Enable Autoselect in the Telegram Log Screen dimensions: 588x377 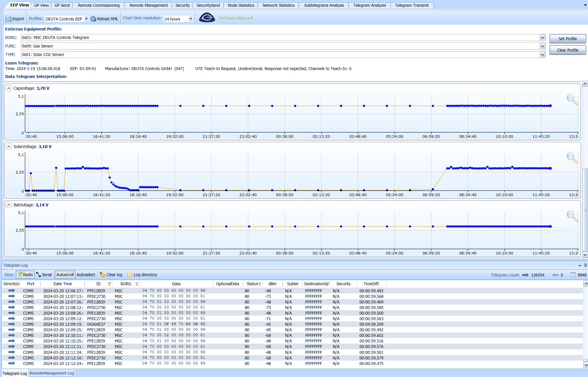pyautogui.click(x=86, y=275)
